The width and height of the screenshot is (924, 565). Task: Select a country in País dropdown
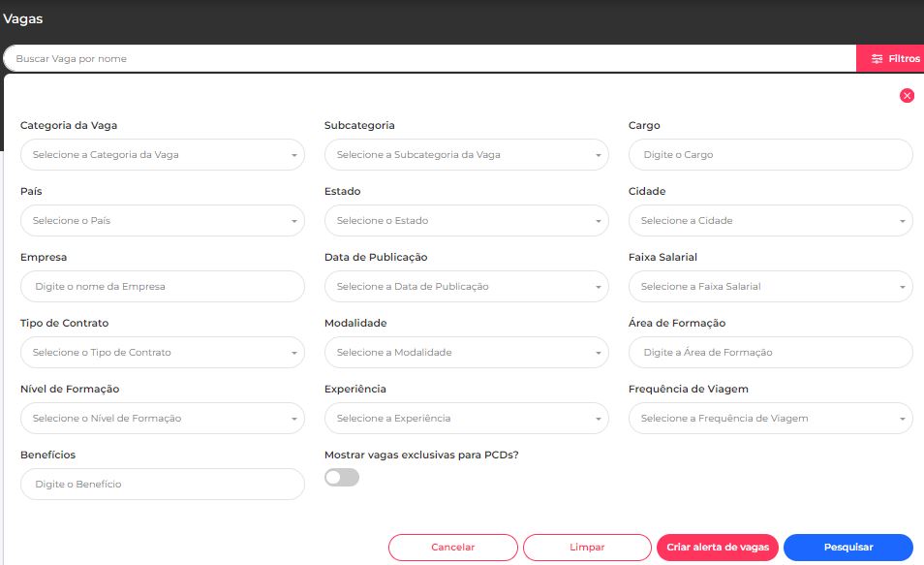(x=162, y=221)
